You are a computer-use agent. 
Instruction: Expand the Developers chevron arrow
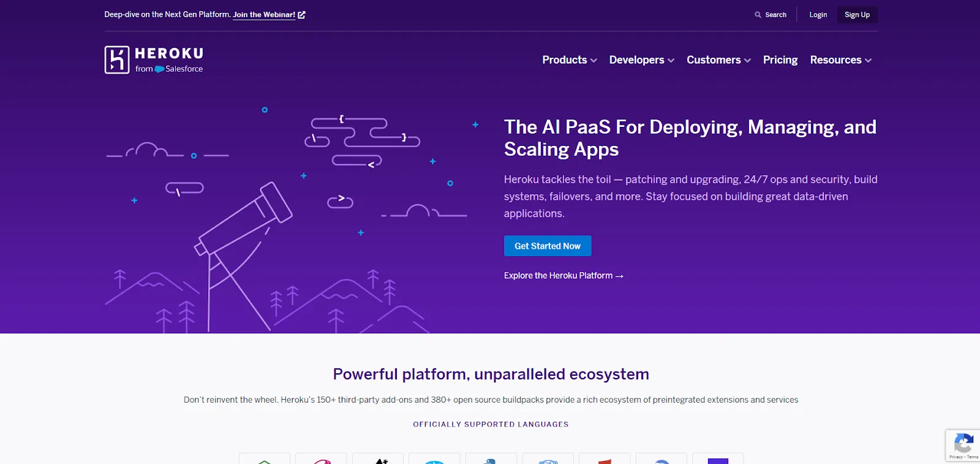click(x=671, y=61)
